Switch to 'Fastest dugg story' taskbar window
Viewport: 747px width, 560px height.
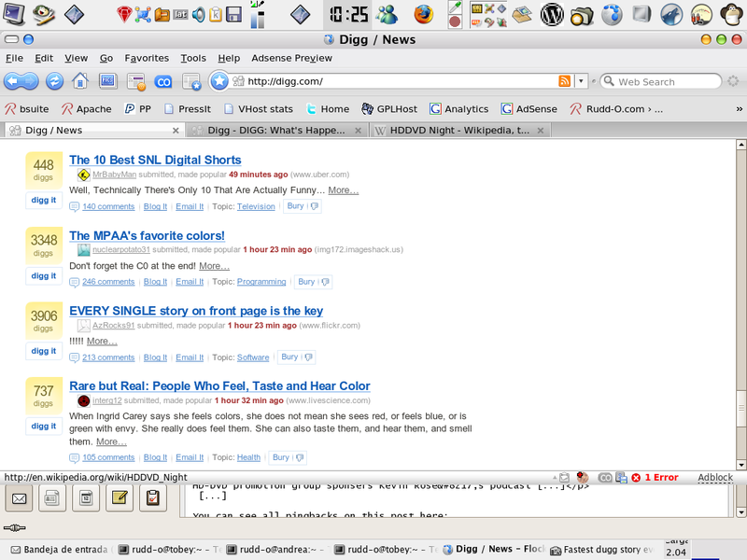tap(602, 550)
